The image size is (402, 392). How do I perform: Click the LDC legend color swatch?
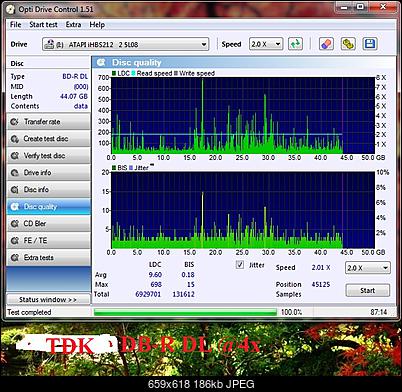tap(114, 73)
